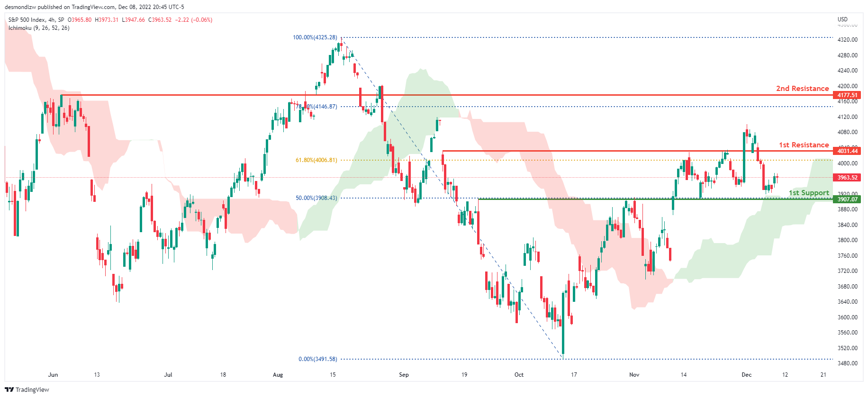
Task: Click the 3560.00 price axis label
Action: (848, 333)
